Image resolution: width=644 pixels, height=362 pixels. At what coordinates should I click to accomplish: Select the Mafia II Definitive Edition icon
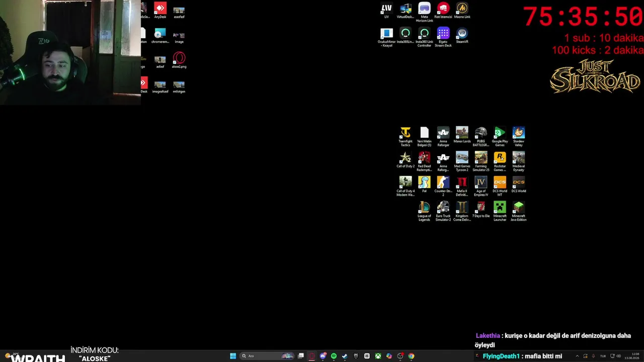tap(462, 186)
